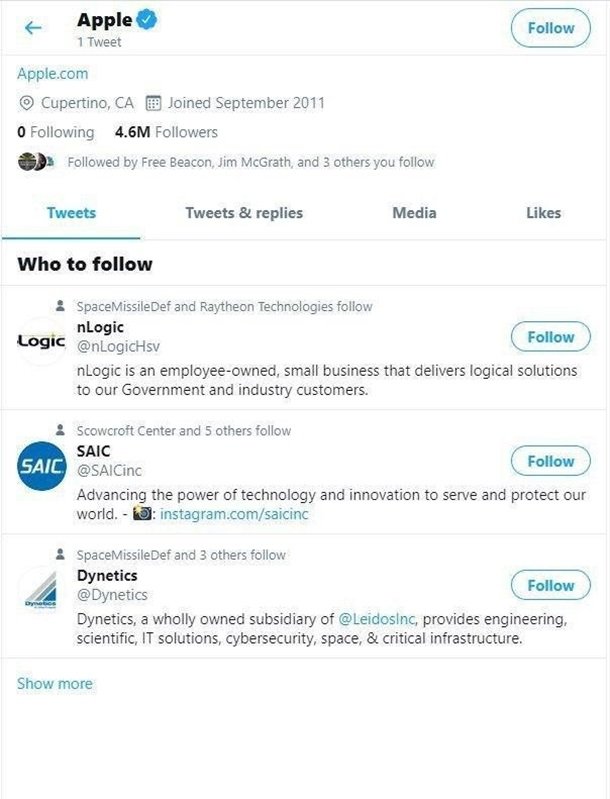Screen dimensions: 610x799
Task: Click the nLogic profile logo
Action: 41,341
